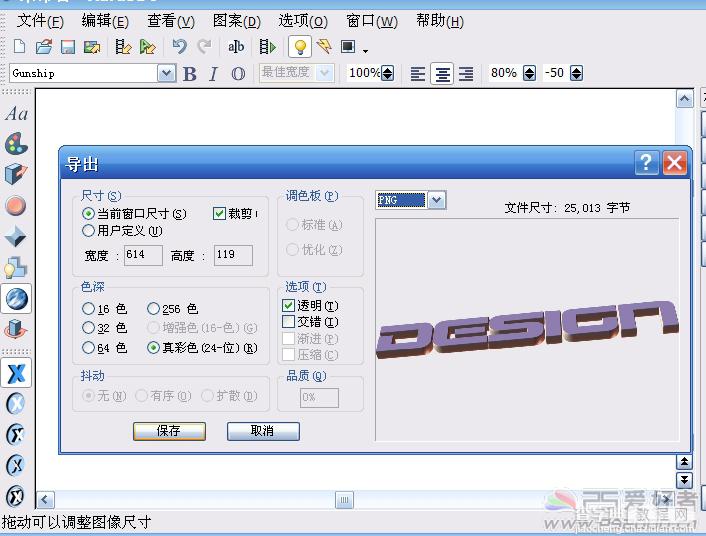Center align the text
This screenshot has height=536, width=706.
point(442,73)
